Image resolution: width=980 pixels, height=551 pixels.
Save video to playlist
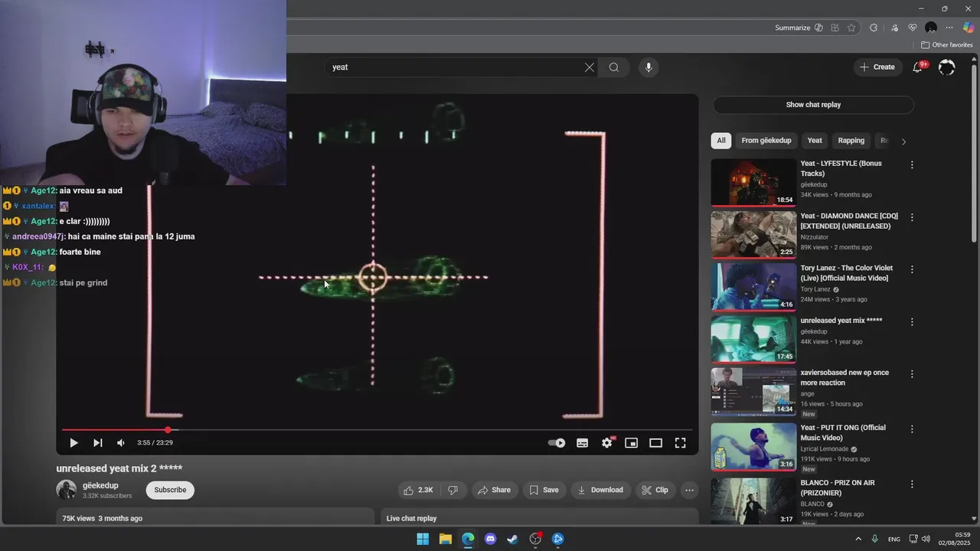(544, 490)
